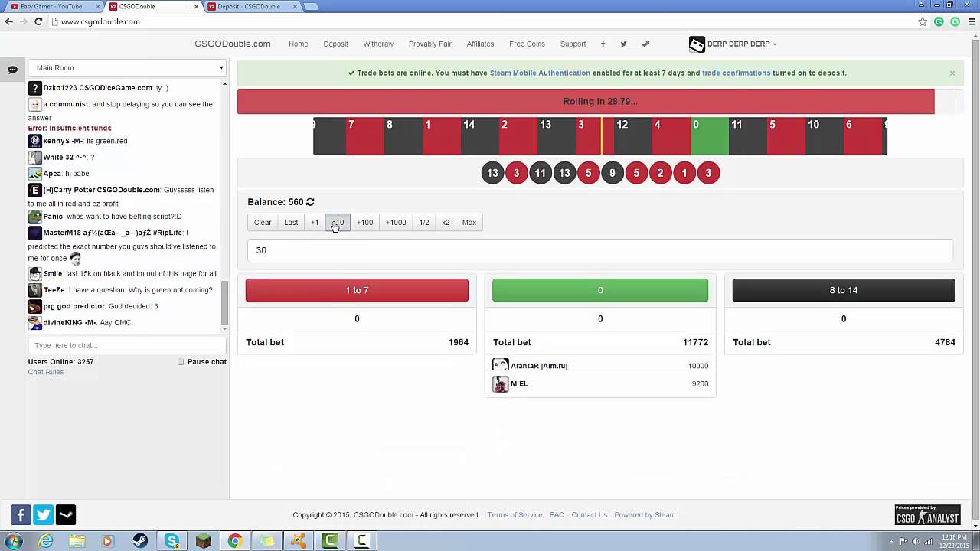Screen dimensions: 980x551
Task: Click the Steam group icon in the navbar
Action: pos(645,44)
